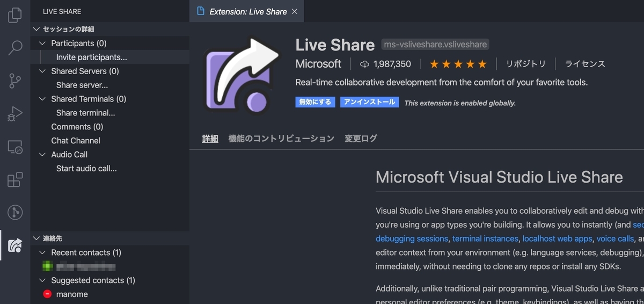Open the voice calls link
The height and width of the screenshot is (304, 644).
615,238
